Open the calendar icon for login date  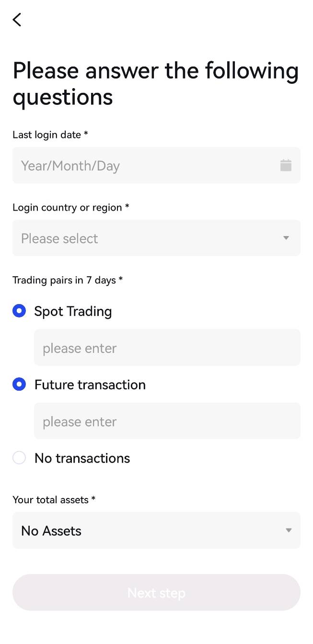coord(286,165)
